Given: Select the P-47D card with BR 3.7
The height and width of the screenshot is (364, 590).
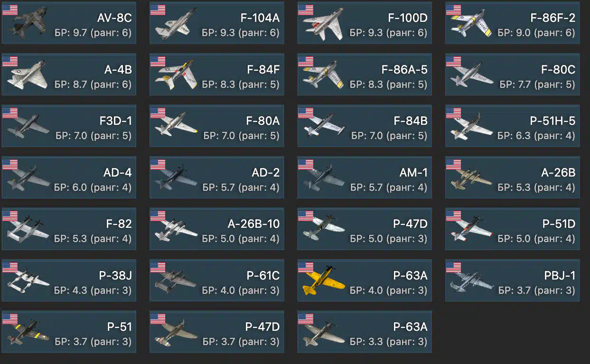Looking at the screenshot, I should (217, 332).
